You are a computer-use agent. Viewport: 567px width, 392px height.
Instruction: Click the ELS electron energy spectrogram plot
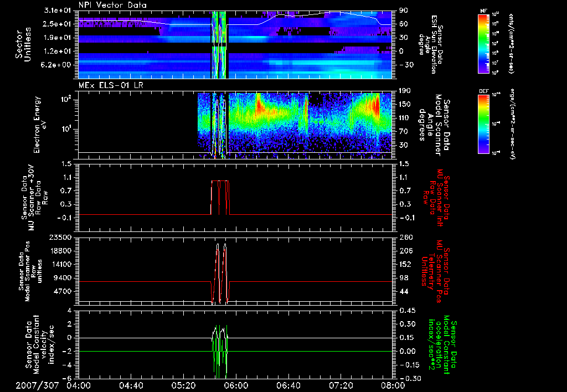tap(235, 125)
